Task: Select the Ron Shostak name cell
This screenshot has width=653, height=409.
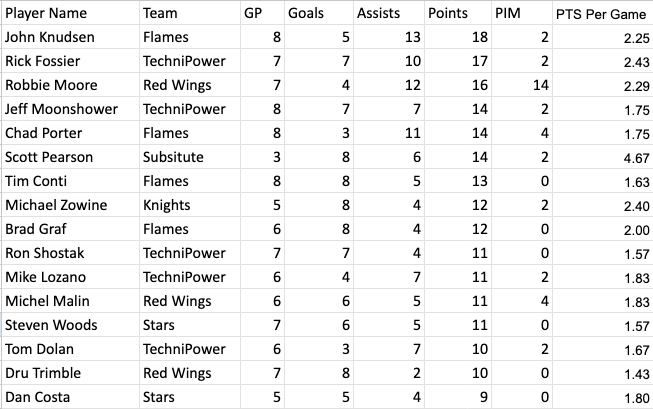Action: coord(70,253)
